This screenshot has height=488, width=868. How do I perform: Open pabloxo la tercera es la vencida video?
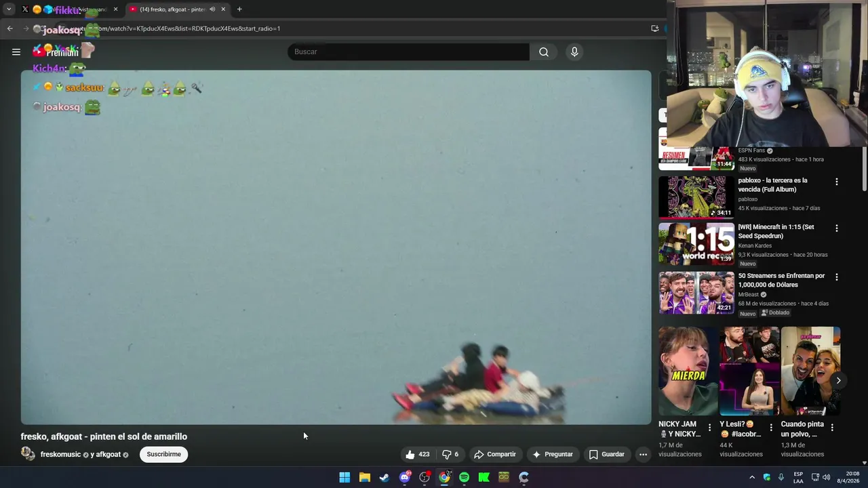point(696,197)
